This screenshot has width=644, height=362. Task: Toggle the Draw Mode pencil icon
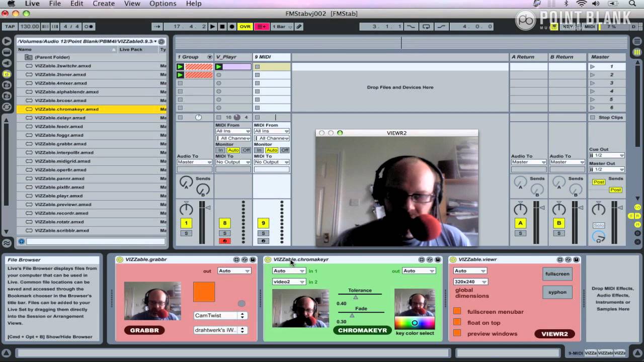[x=299, y=27]
